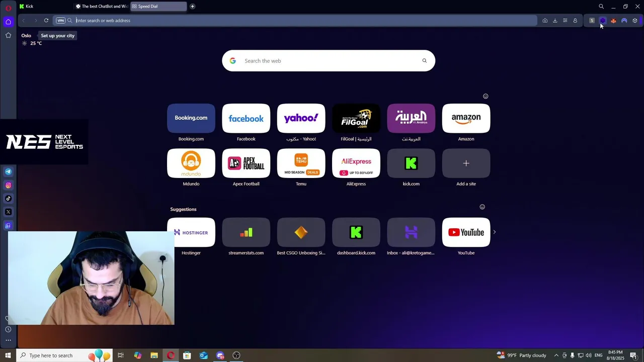Switch to The best ChatBot tab
644x362 pixels.
pyautogui.click(x=101, y=7)
